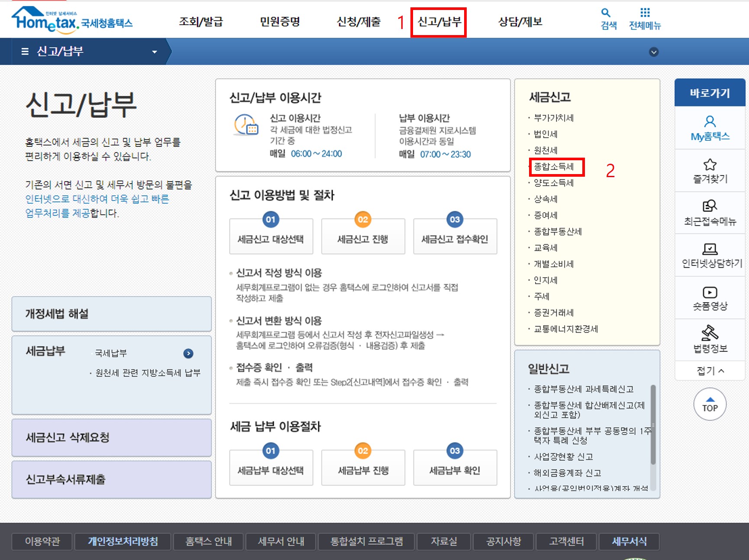Open 종합부동산세 합산배제신고 link

(x=589, y=410)
